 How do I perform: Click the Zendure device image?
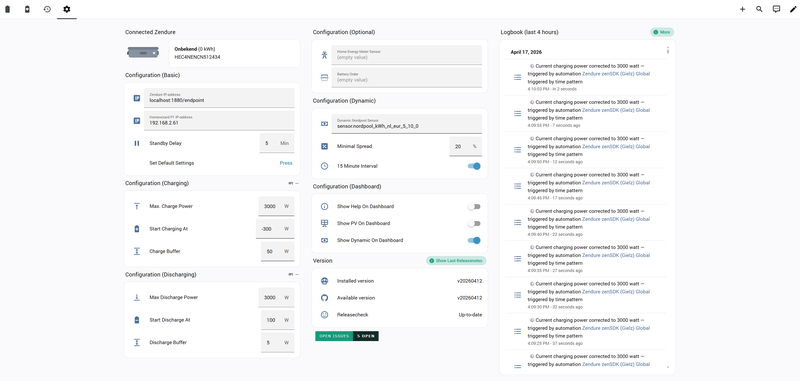(143, 53)
